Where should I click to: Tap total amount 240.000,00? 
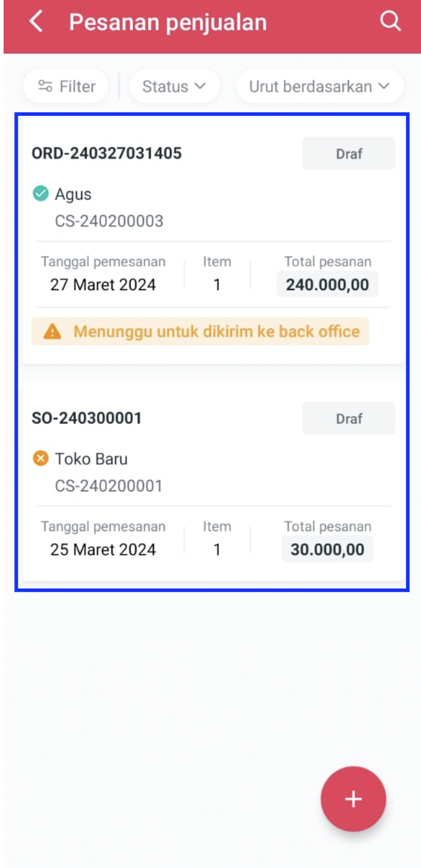tap(327, 285)
